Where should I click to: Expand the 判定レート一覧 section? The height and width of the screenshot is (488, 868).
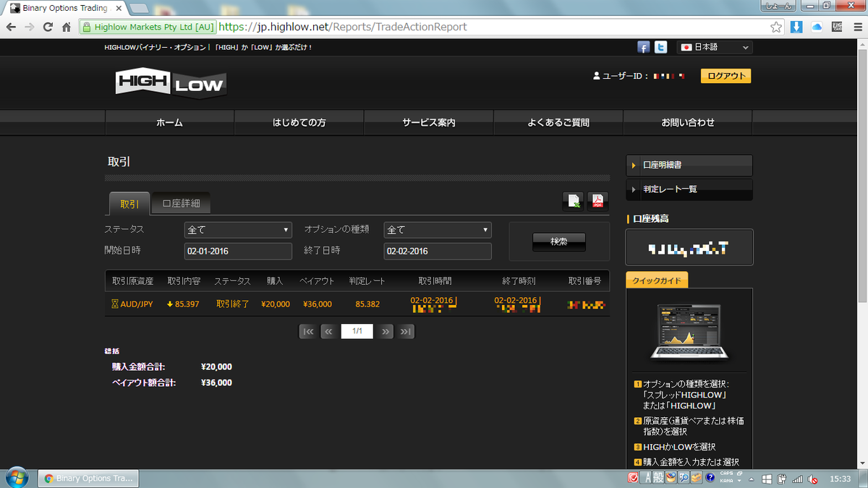(689, 189)
